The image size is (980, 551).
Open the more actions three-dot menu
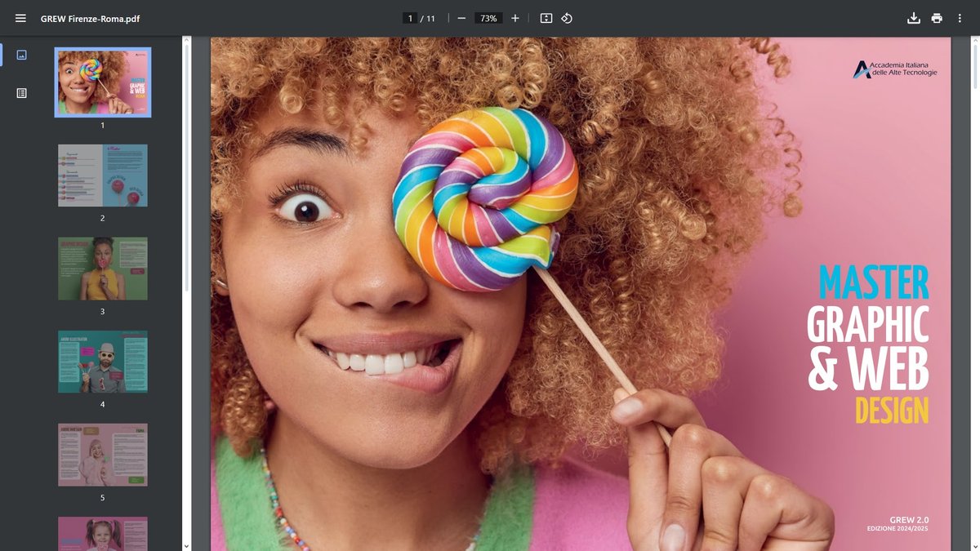(960, 18)
